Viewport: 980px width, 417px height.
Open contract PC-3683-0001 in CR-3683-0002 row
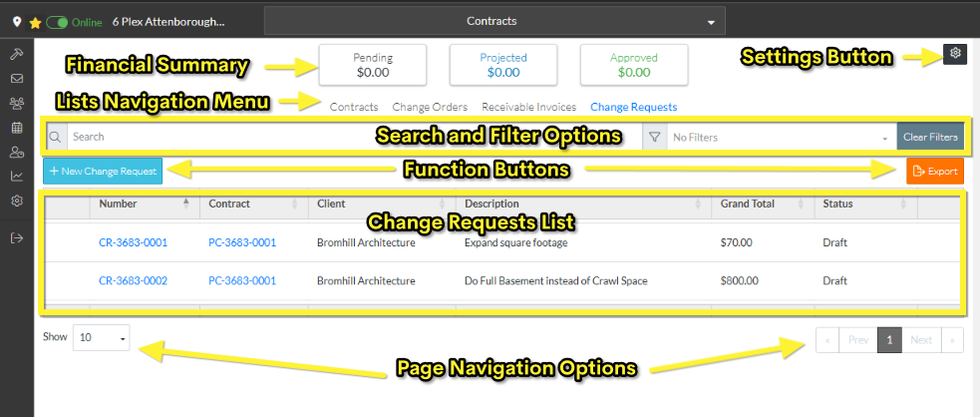click(x=242, y=280)
